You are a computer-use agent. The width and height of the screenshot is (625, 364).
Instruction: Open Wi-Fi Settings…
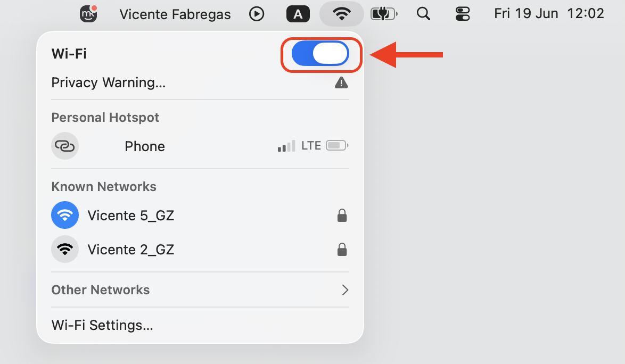102,325
